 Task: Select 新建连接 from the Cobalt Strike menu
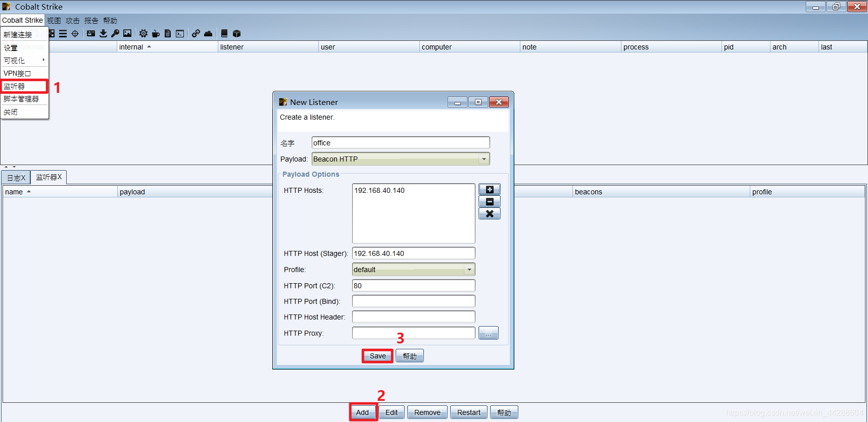(x=24, y=35)
